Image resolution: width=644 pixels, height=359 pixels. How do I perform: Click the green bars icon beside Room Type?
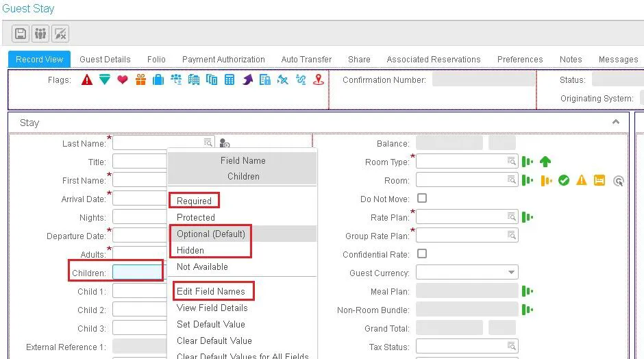click(x=528, y=162)
